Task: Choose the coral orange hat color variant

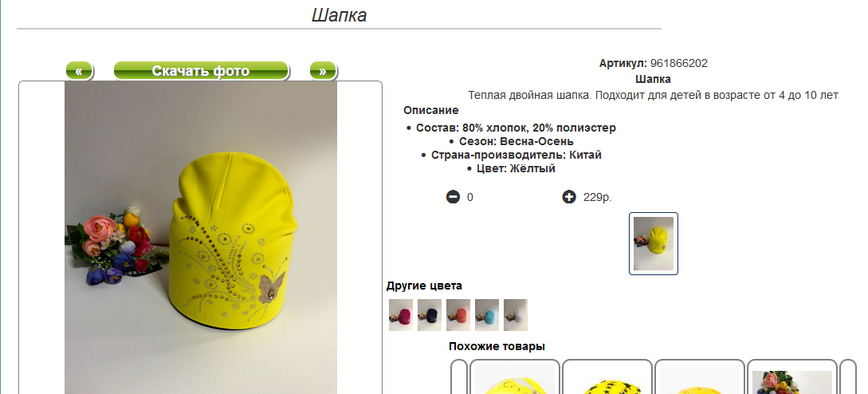Action: click(x=458, y=315)
